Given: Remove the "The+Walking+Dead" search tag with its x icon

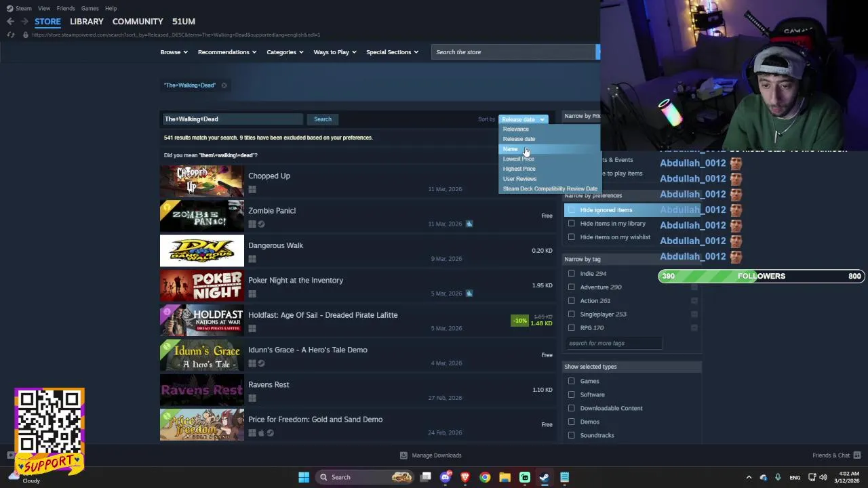Looking at the screenshot, I should tap(224, 85).
